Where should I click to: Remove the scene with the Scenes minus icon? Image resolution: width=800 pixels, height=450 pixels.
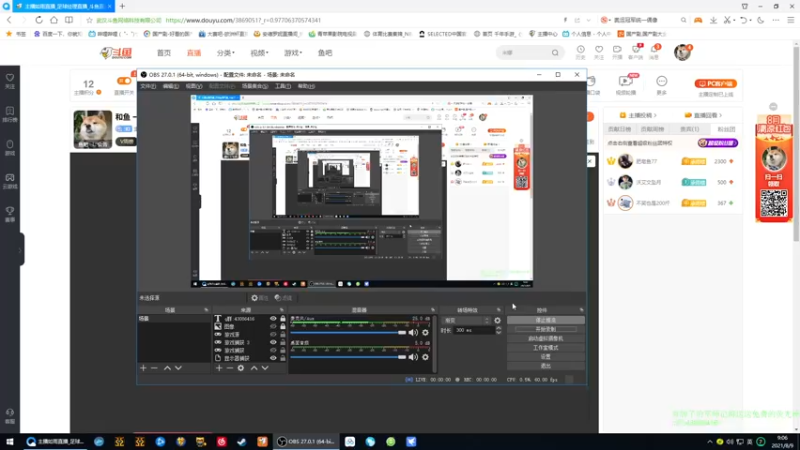(x=154, y=368)
